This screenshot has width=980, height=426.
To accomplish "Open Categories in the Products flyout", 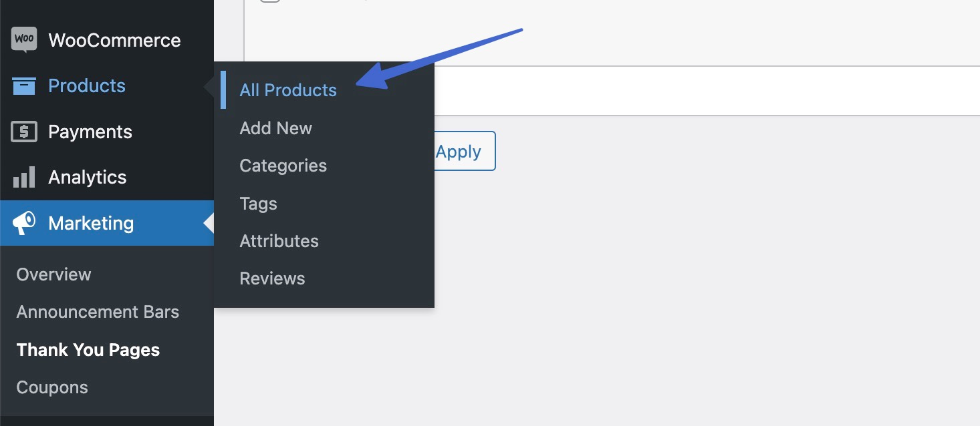I will [x=283, y=166].
